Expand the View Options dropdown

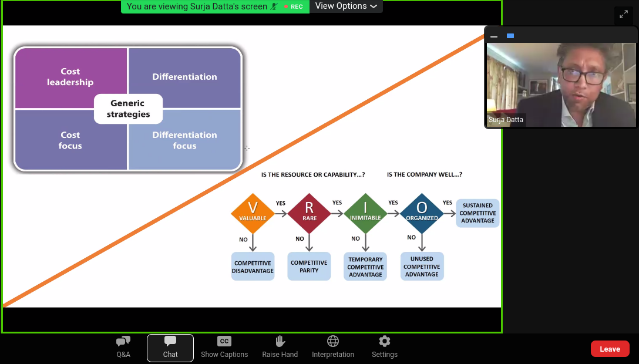346,6
